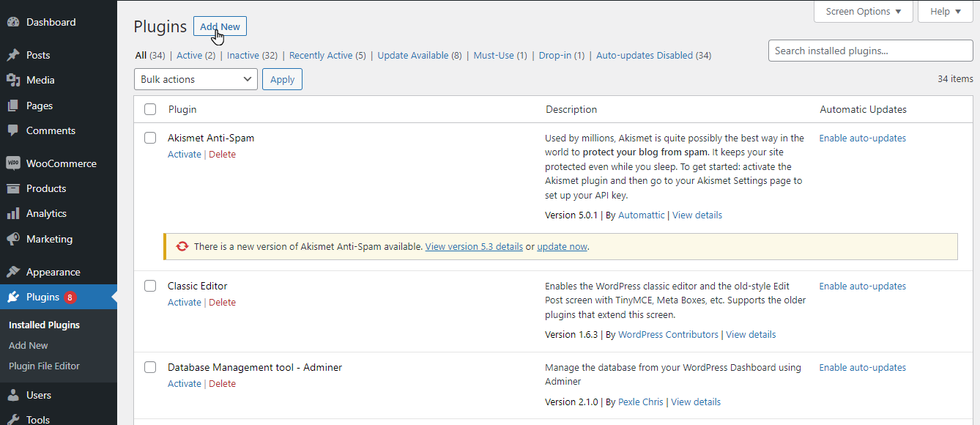980x425 pixels.
Task: Expand the Help tab
Action: click(x=945, y=12)
